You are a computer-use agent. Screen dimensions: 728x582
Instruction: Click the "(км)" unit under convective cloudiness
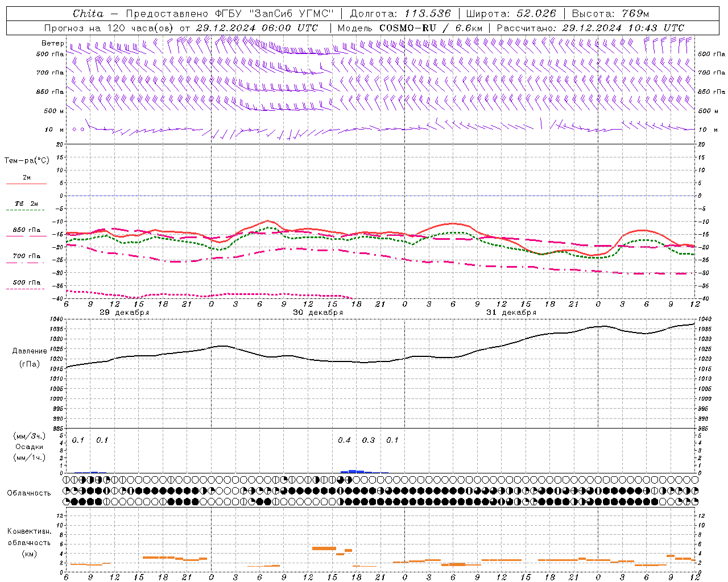(29, 554)
